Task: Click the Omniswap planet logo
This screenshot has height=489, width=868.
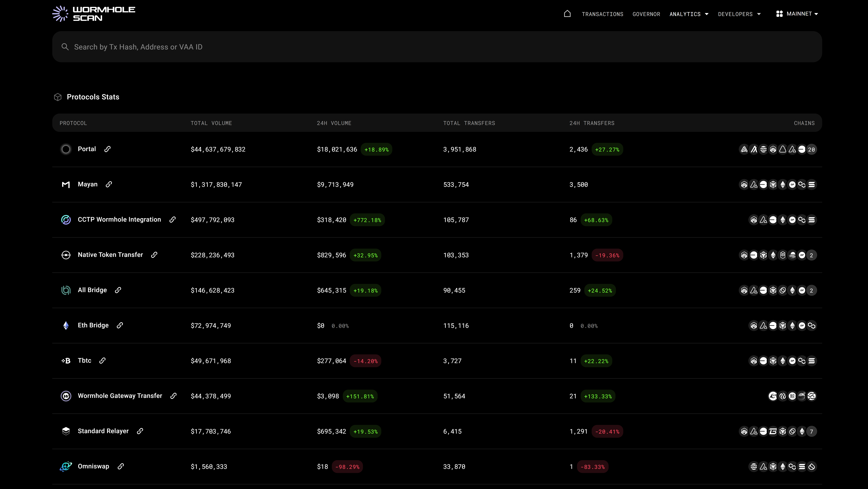Action: pyautogui.click(x=66, y=466)
